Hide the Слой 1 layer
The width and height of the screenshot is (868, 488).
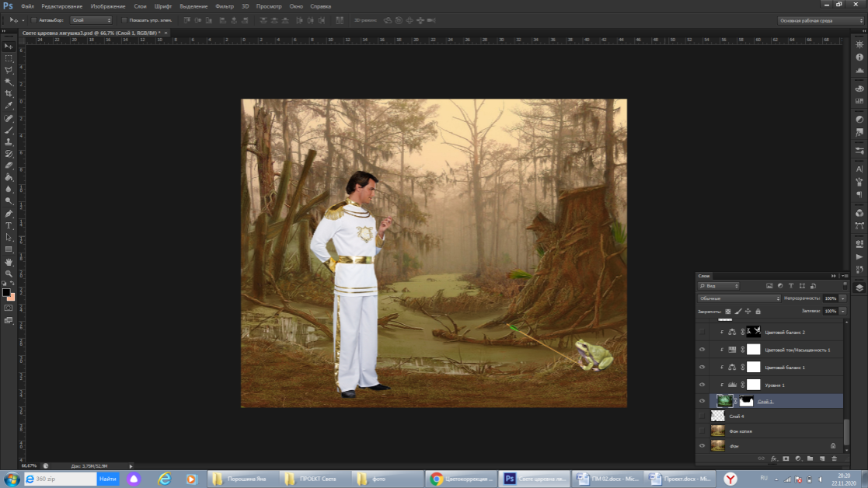(702, 401)
